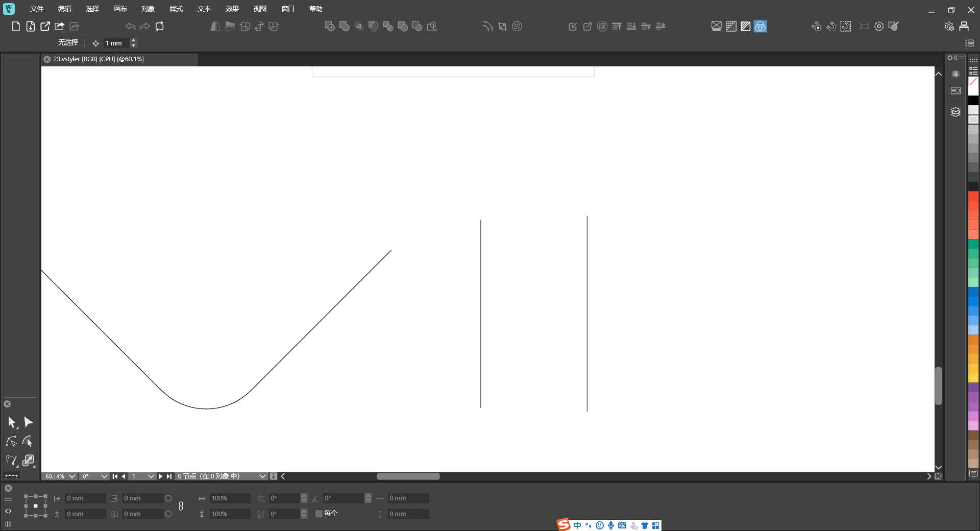The height and width of the screenshot is (531, 980).
Task: Toggle the dashed-square magnet snapping option
Action: (846, 26)
